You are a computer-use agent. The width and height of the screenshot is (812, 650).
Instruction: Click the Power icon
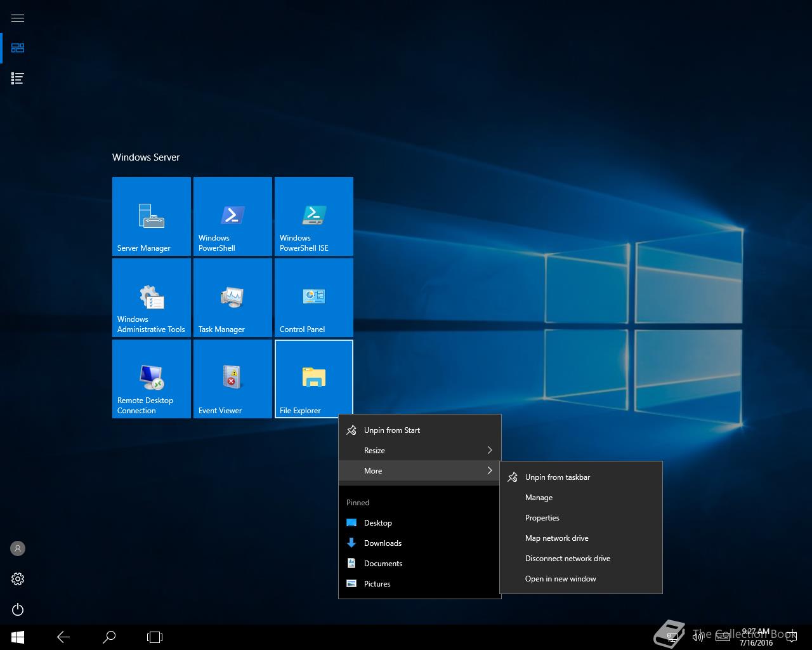pyautogui.click(x=18, y=609)
